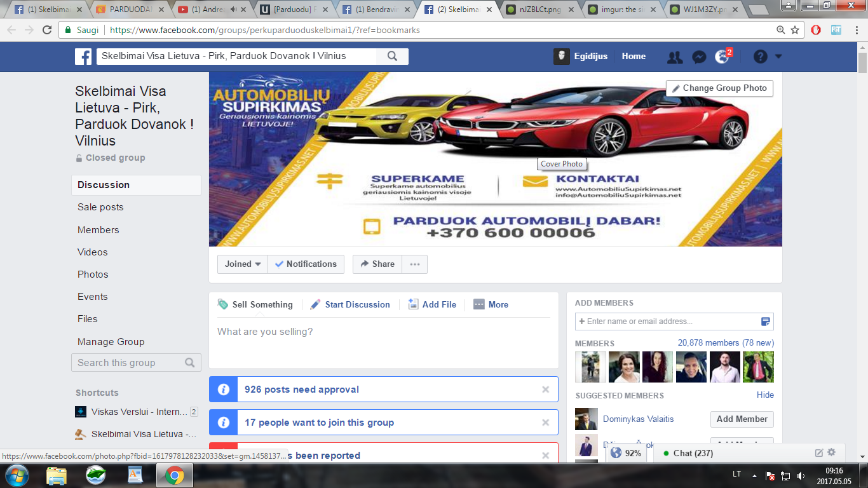Open Skelbimai Visa Lietuva shortcut
This screenshot has width=868, height=488.
(136, 435)
